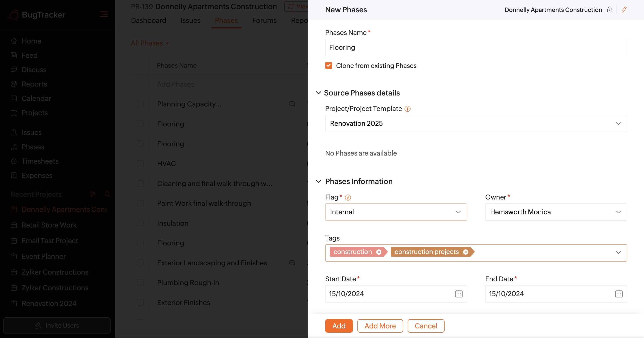Click the edit pencil icon in header

(x=624, y=9)
